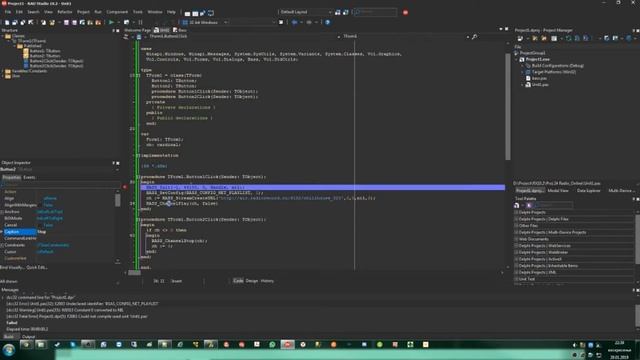The image size is (640, 360).
Task: Expand the Other Files palette category
Action: [516, 226]
